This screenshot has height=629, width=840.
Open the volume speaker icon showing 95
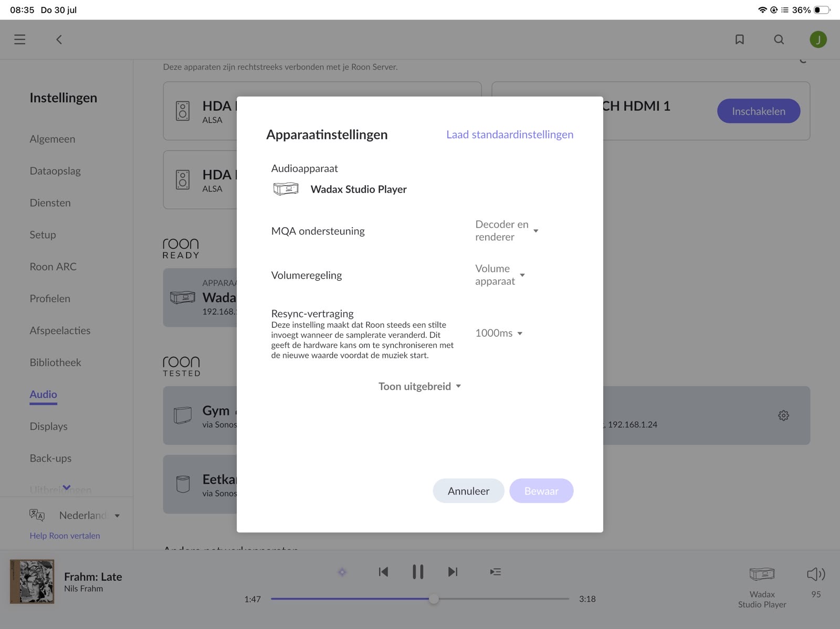[816, 574]
